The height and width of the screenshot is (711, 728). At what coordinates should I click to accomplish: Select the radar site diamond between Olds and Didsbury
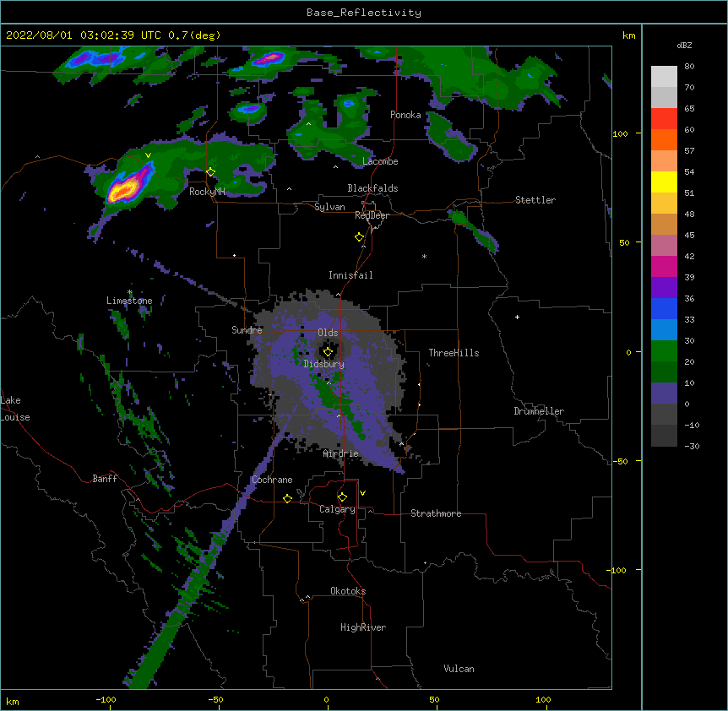pos(328,352)
